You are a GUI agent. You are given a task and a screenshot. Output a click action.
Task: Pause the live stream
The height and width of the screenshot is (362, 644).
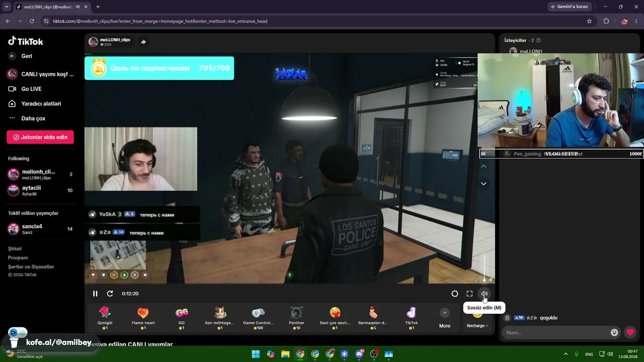(x=95, y=294)
